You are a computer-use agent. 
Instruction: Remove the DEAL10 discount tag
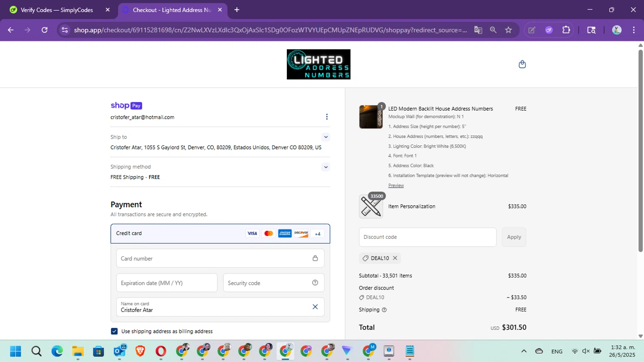(395, 258)
